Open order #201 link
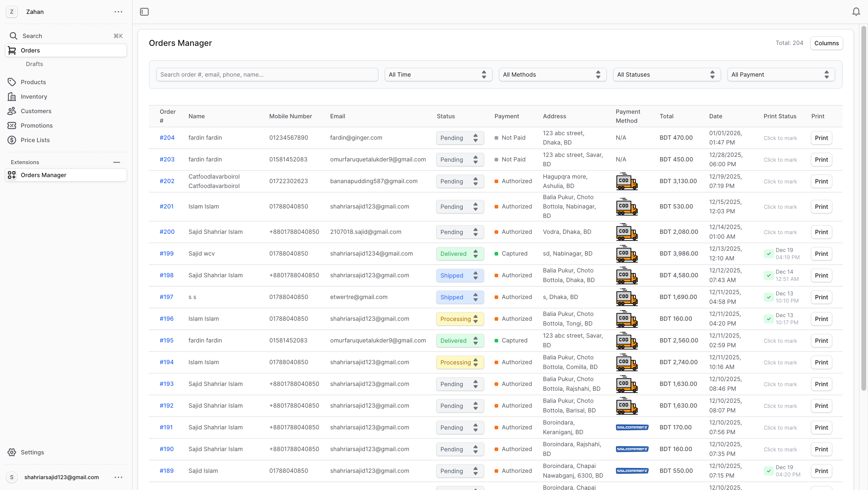The height and width of the screenshot is (490, 868). pyautogui.click(x=166, y=206)
